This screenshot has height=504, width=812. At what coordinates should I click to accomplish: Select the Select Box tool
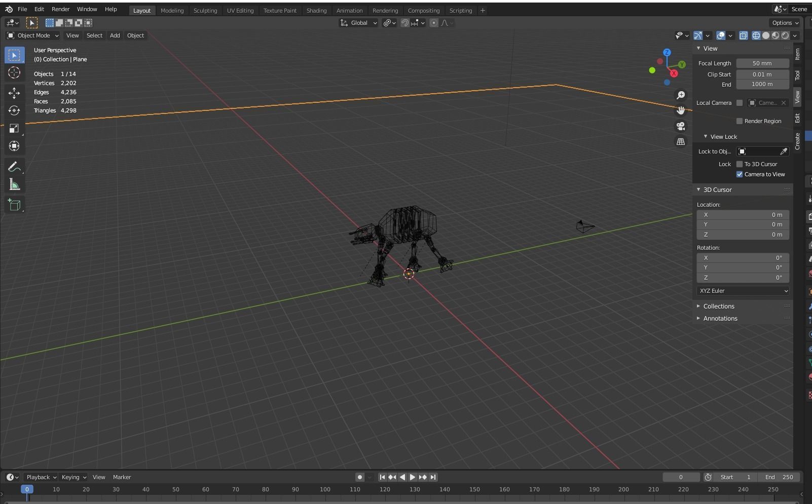click(14, 55)
